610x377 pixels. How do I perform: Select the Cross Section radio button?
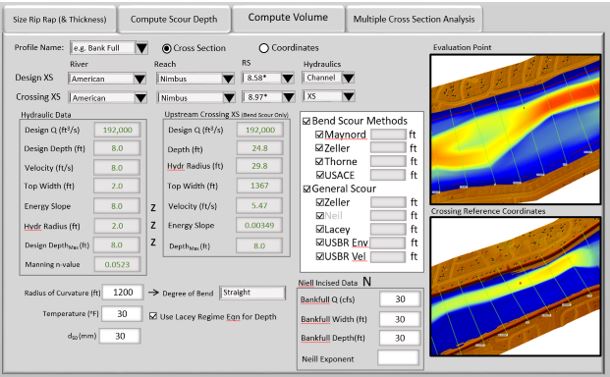coord(167,48)
